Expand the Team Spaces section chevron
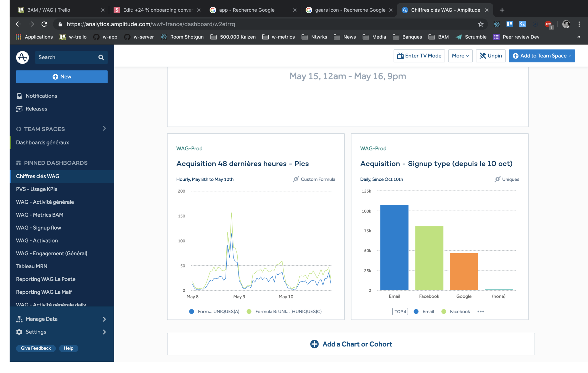Image resolution: width=588 pixels, height=373 pixels. click(104, 128)
